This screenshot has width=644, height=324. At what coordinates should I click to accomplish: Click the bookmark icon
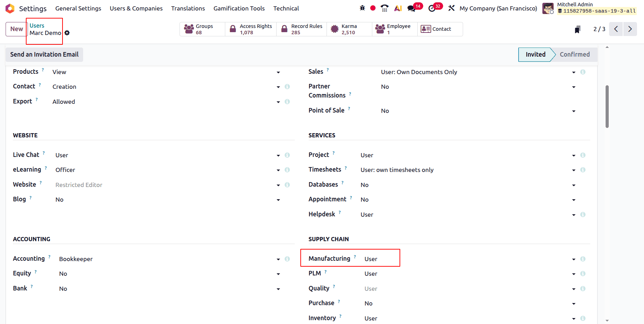point(577,29)
